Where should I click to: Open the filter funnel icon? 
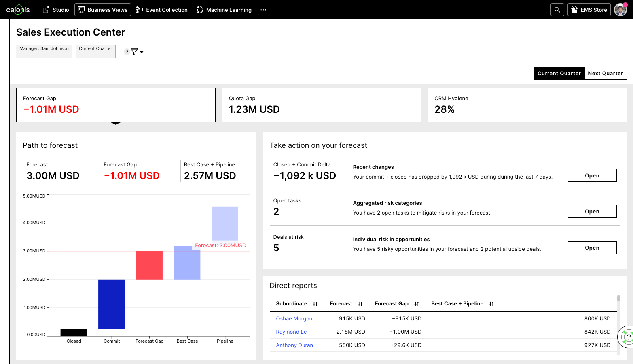coord(135,52)
